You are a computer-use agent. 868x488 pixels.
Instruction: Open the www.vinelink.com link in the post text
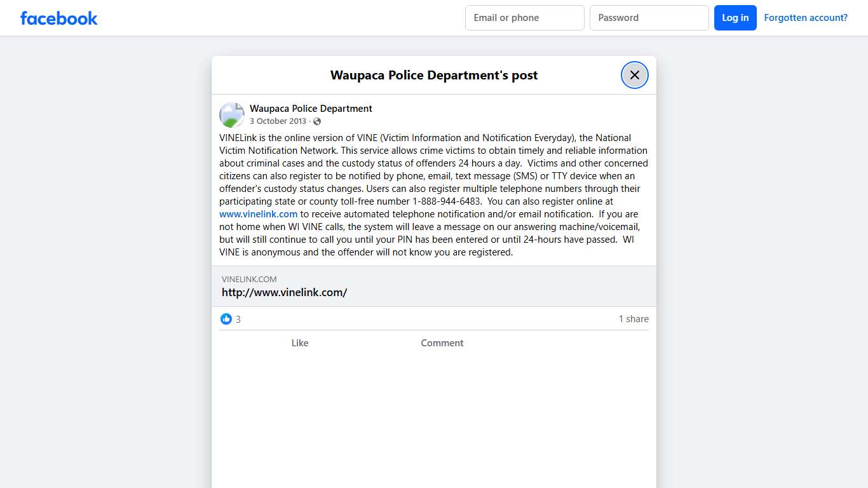click(258, 214)
